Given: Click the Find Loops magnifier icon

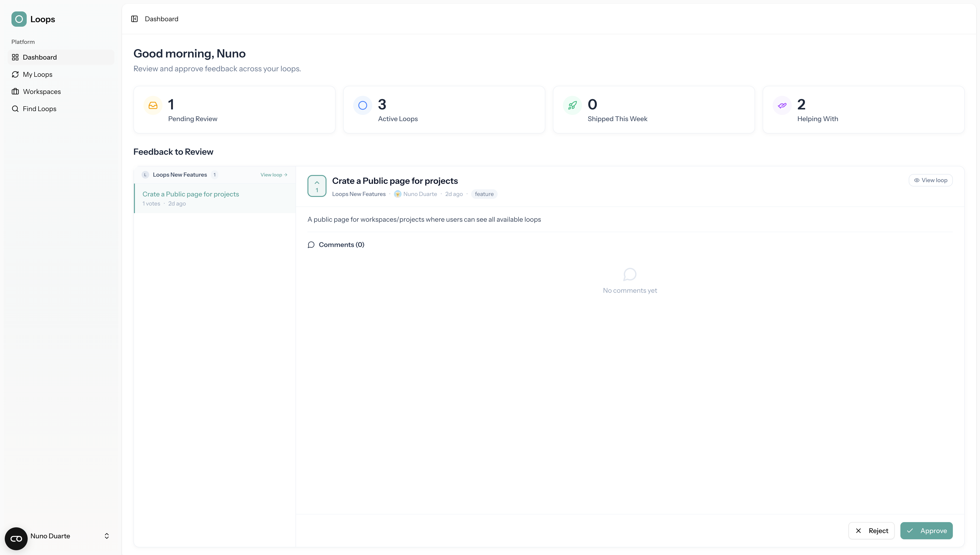Looking at the screenshot, I should (x=15, y=109).
